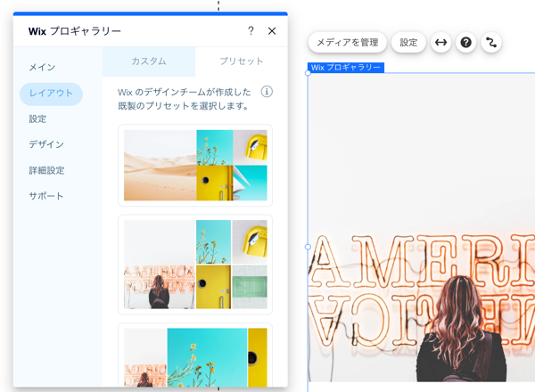Viewport: 535px width, 392px height.
Task: Open メディアを管理 button
Action: 348,43
